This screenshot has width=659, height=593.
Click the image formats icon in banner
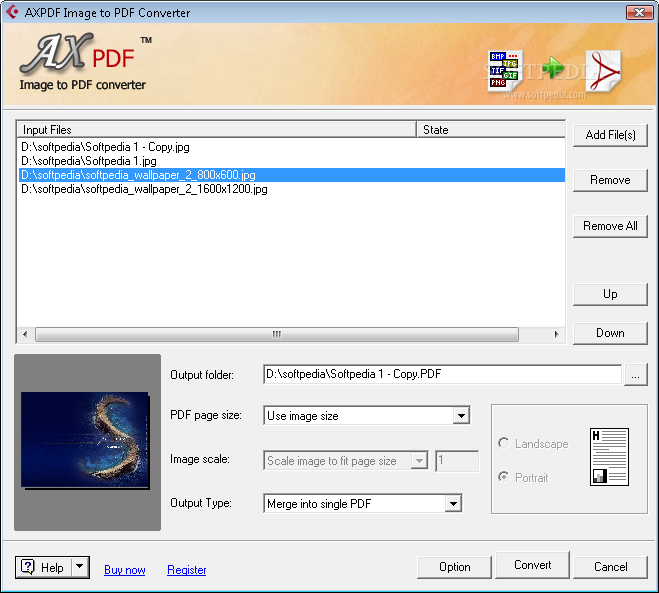505,71
